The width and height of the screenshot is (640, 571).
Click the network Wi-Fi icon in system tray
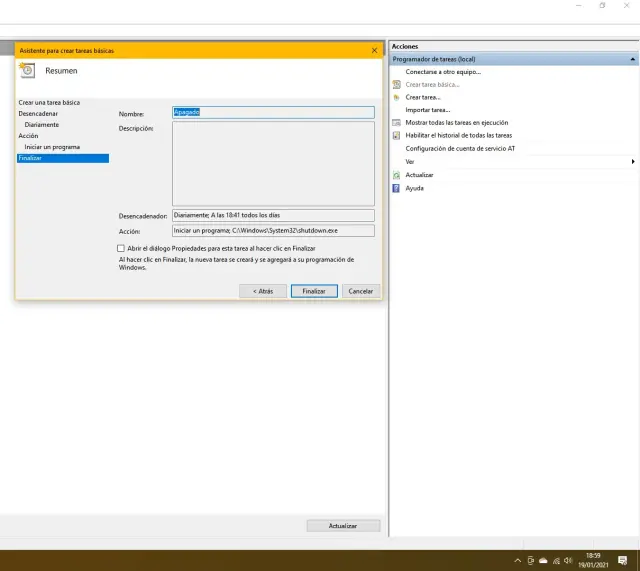[x=555, y=560]
